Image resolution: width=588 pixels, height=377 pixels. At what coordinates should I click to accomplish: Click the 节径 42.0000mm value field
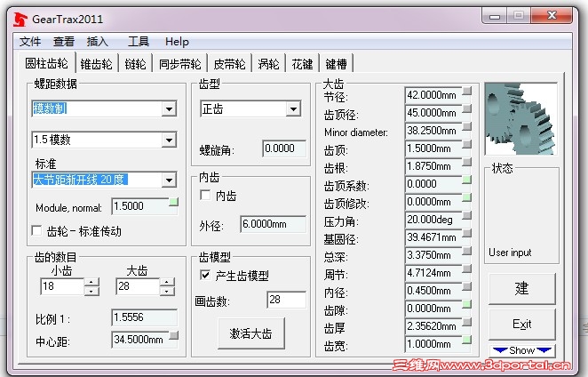tap(433, 95)
